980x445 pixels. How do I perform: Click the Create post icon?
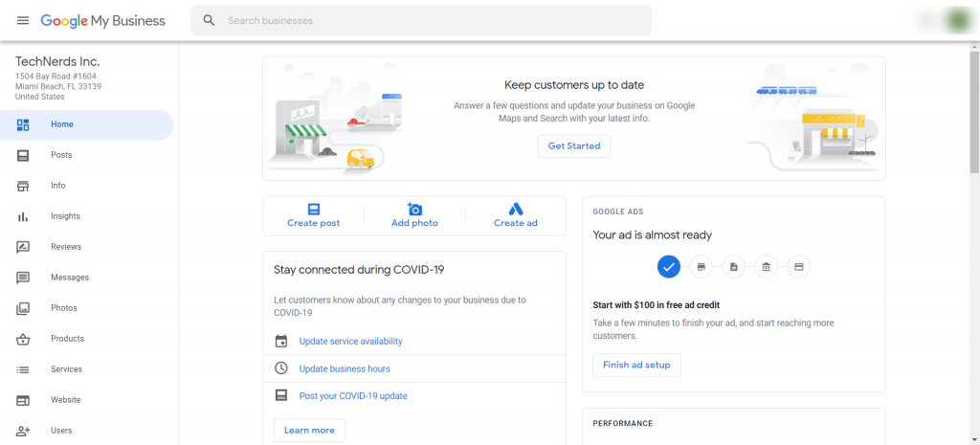click(x=314, y=209)
